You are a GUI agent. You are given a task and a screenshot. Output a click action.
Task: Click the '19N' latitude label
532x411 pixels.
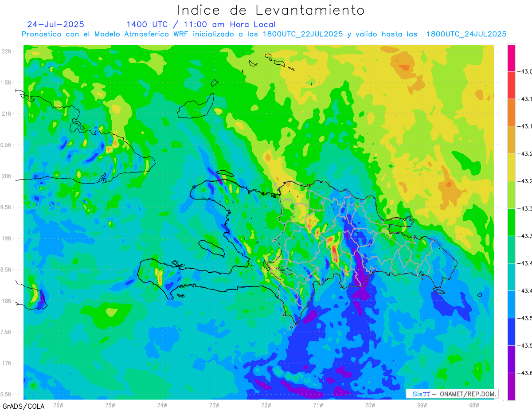pyautogui.click(x=8, y=239)
